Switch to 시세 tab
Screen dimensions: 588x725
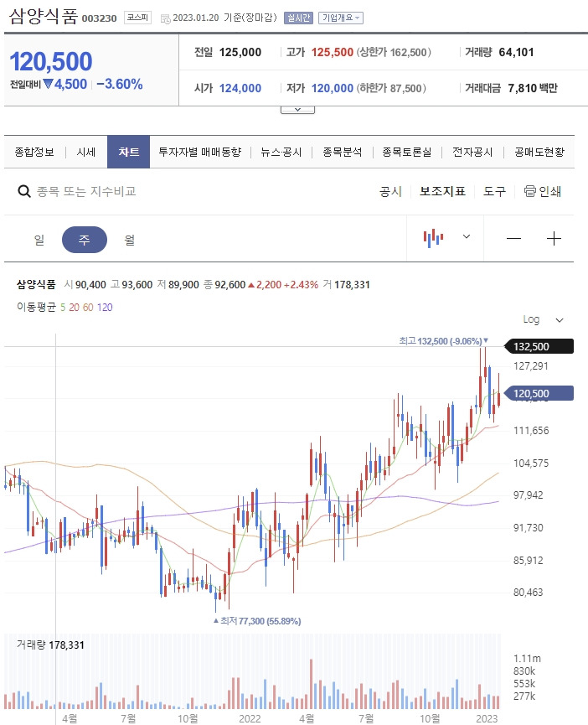[86, 152]
